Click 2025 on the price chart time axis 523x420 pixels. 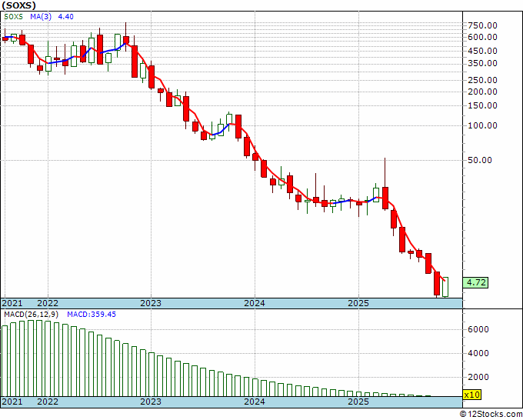pyautogui.click(x=358, y=303)
